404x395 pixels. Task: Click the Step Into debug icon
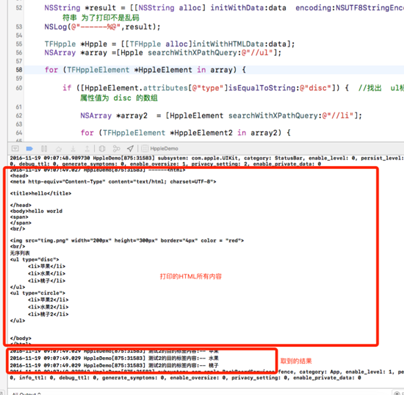(73, 149)
